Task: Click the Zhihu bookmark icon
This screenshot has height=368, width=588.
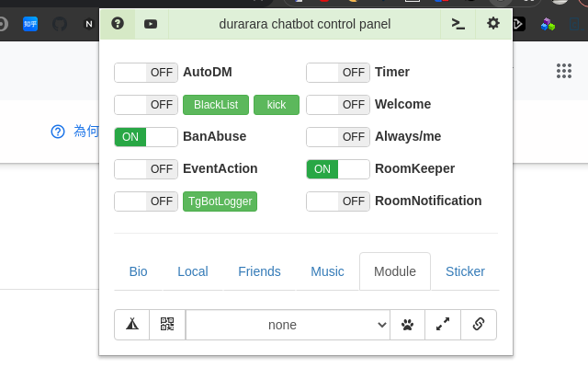Action: pos(30,25)
